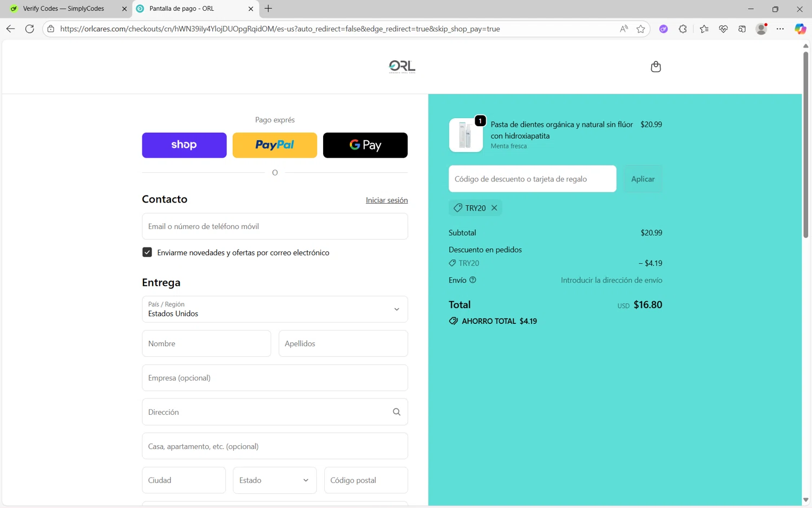
Task: Open Browser essentials heart icon
Action: tap(723, 29)
